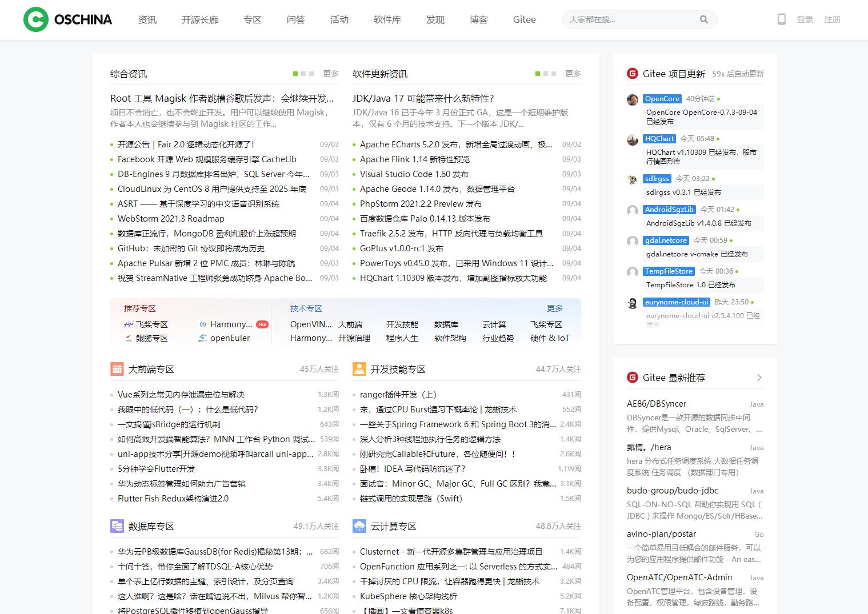Click the 登录 link

click(x=805, y=19)
